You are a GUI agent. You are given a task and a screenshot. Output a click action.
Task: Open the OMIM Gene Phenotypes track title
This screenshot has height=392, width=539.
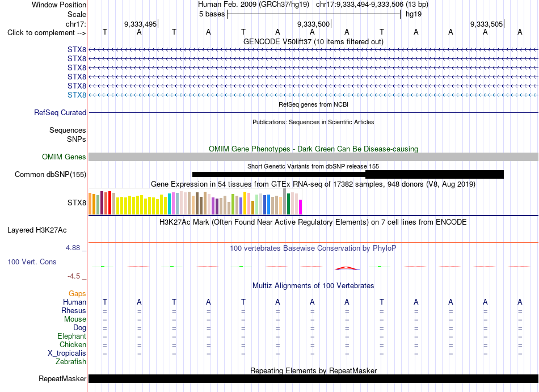click(x=313, y=149)
